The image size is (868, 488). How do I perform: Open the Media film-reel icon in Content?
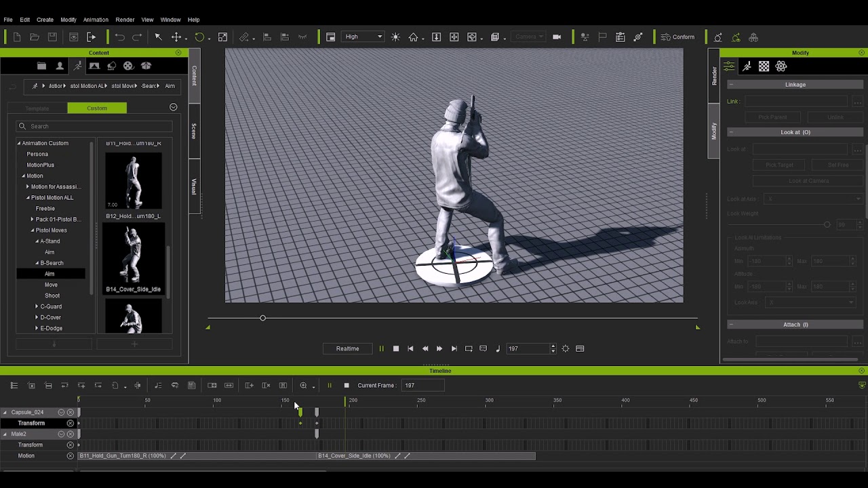click(128, 66)
